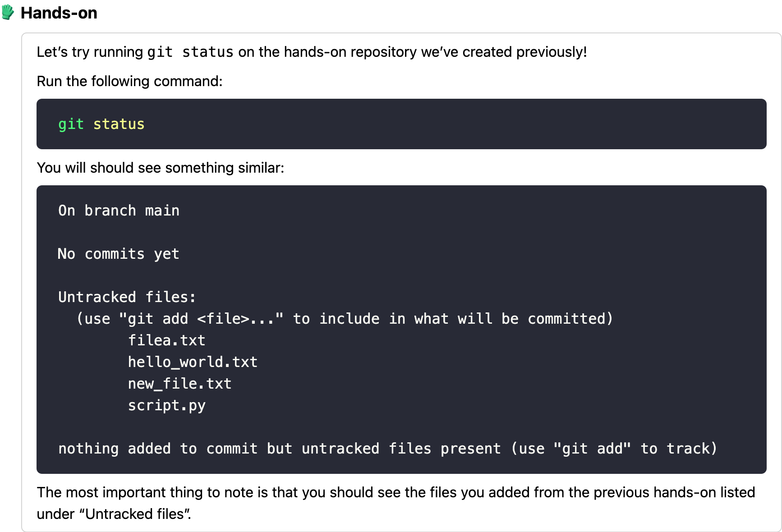This screenshot has height=532, width=782.
Task: Click the Let's try running sentence start
Action: tap(89, 52)
